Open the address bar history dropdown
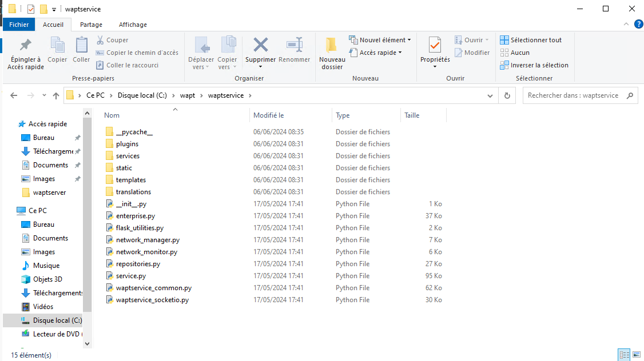 point(490,95)
